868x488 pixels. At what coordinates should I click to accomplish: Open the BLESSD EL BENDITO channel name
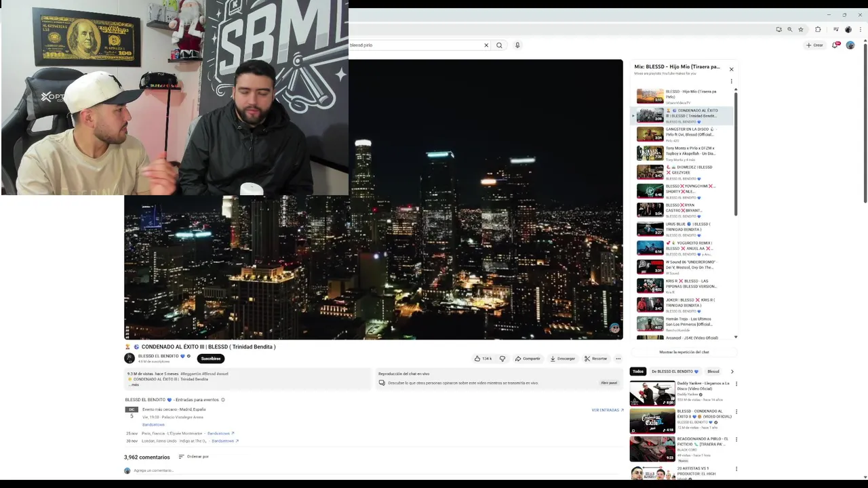tap(158, 356)
